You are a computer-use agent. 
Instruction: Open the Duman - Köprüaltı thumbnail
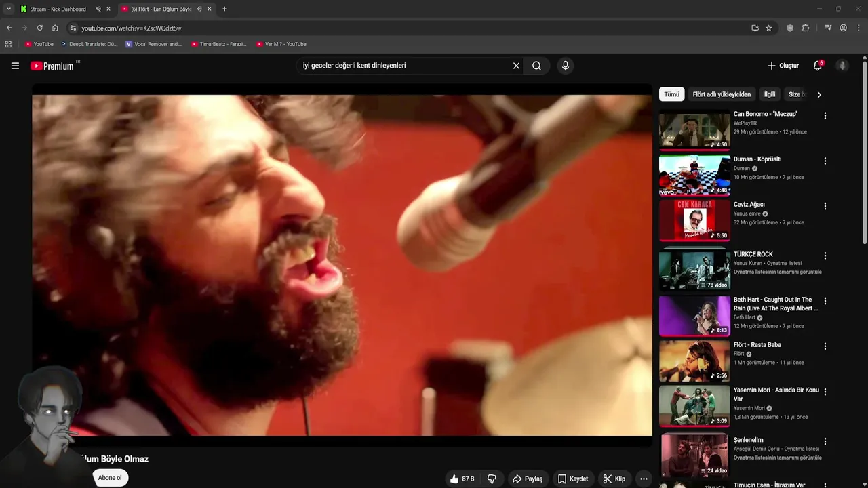coord(694,175)
